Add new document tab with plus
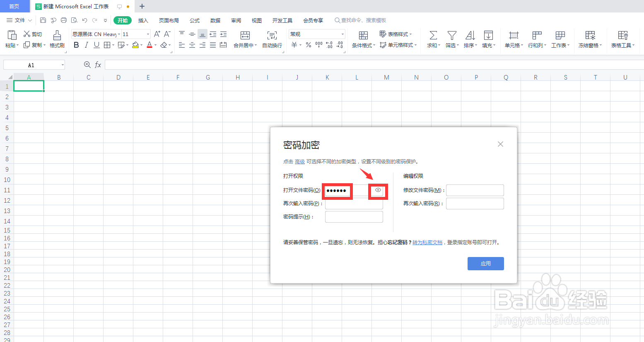Image resolution: width=644 pixels, height=342 pixels. pyautogui.click(x=142, y=6)
